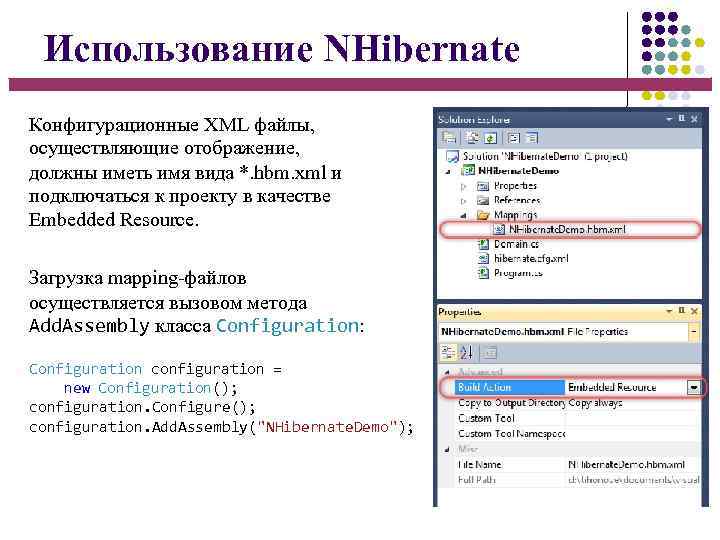Open Properties panel window position dropdown arrow

point(669,311)
